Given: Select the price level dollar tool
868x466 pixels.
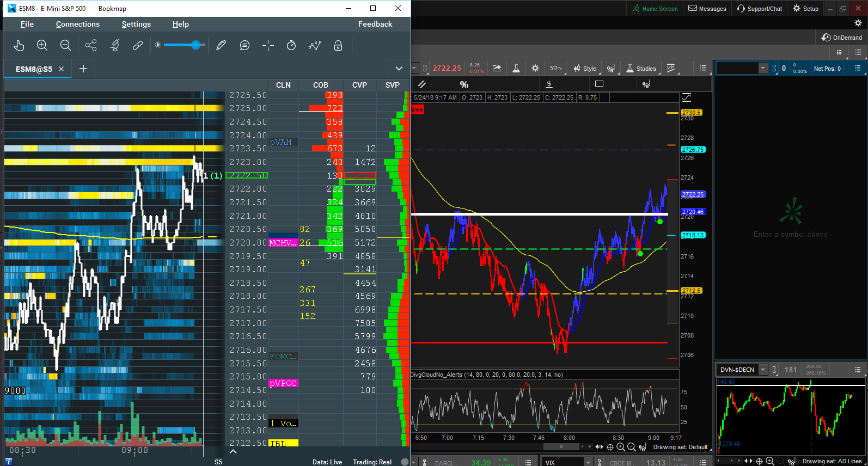Looking at the screenshot, I should (549, 84).
